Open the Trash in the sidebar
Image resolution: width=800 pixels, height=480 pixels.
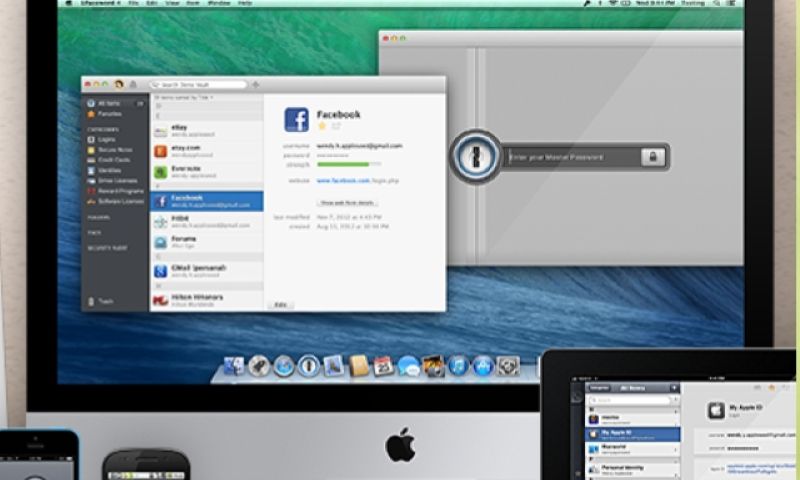tap(101, 301)
